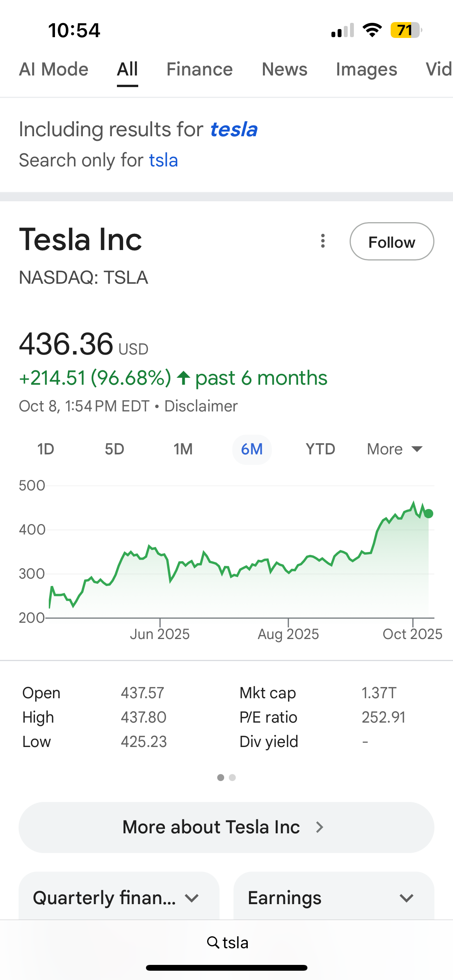Switch to AI Mode tab

54,70
